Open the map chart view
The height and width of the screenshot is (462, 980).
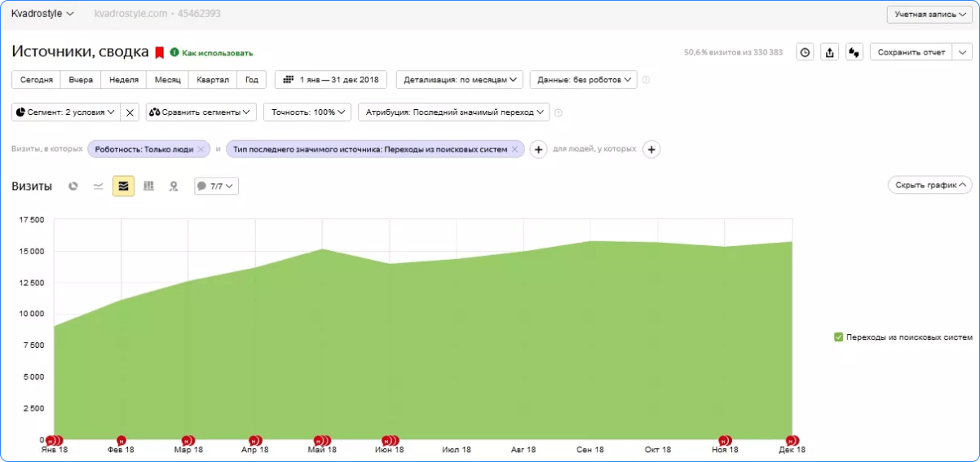[173, 187]
